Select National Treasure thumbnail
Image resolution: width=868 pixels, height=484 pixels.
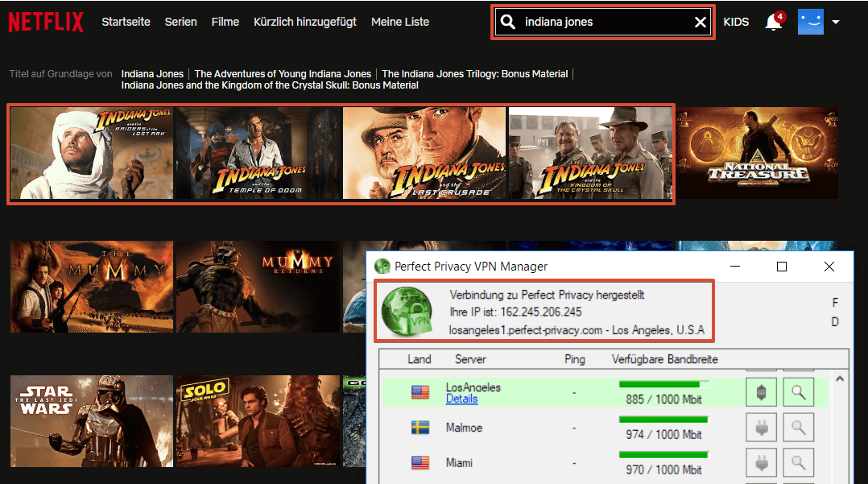point(757,153)
